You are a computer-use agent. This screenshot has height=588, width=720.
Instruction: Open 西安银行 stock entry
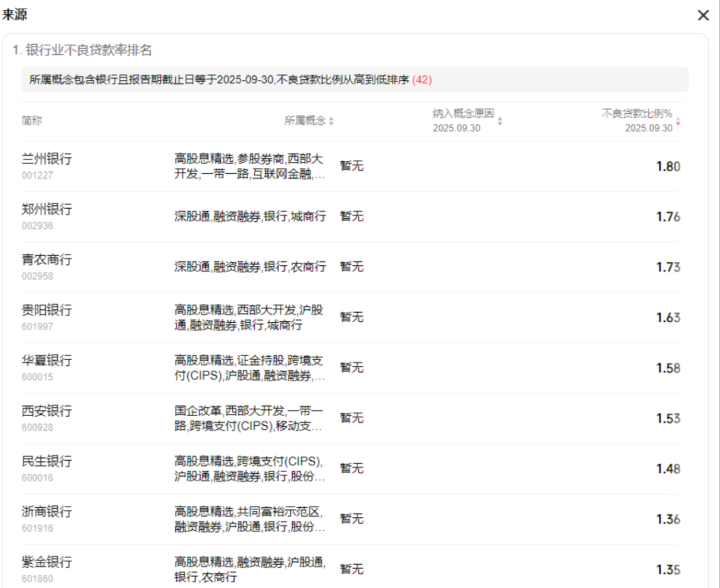tap(47, 411)
